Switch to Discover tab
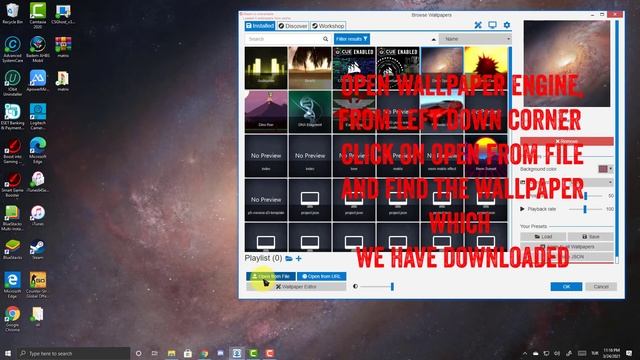Viewport: 640px width, 360px height. 293,26
